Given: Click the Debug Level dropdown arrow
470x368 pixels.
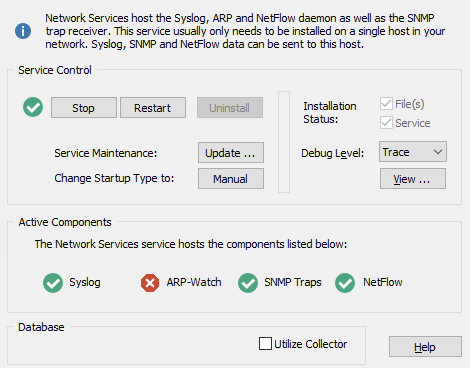Looking at the screenshot, I should point(438,152).
